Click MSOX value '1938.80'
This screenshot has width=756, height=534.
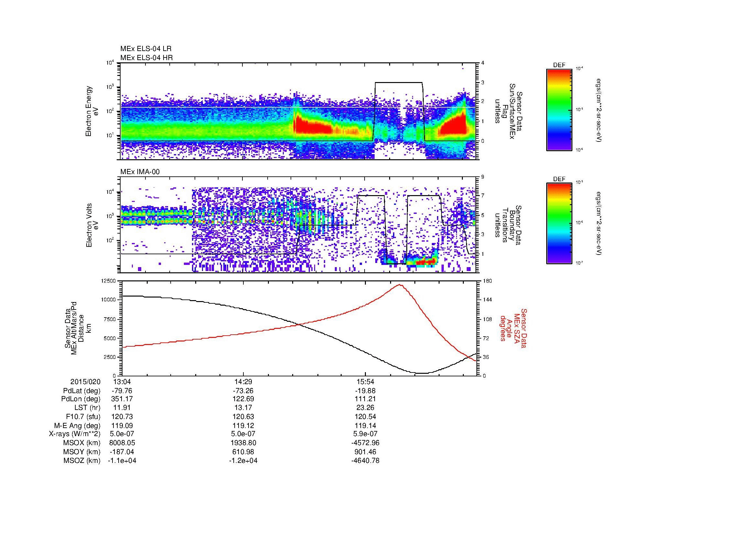pyautogui.click(x=243, y=443)
